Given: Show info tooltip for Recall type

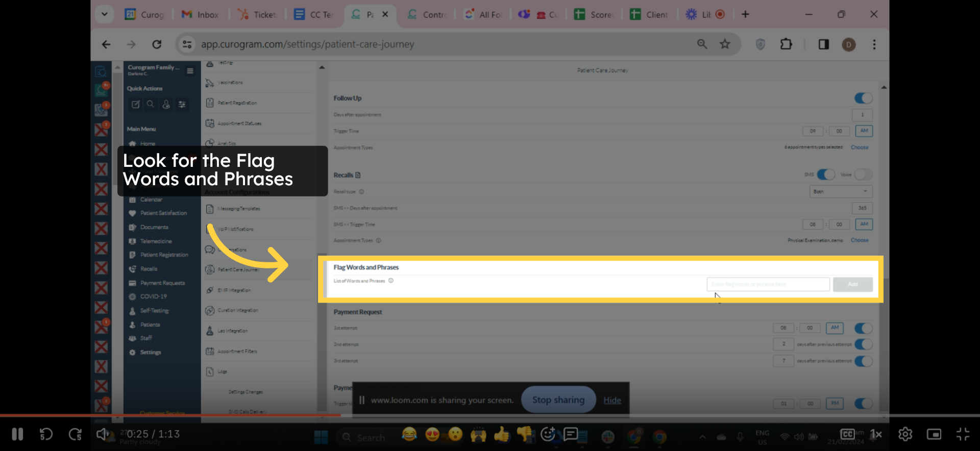Looking at the screenshot, I should (x=361, y=192).
